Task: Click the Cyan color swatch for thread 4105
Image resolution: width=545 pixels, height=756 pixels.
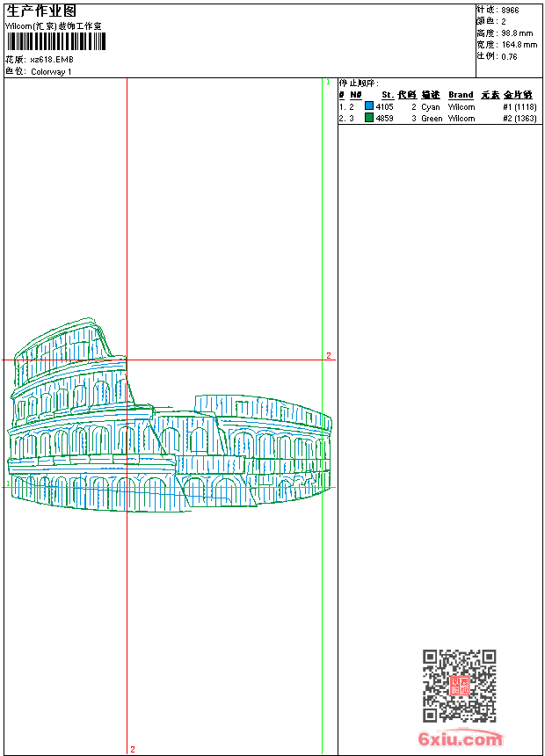Action: [369, 106]
